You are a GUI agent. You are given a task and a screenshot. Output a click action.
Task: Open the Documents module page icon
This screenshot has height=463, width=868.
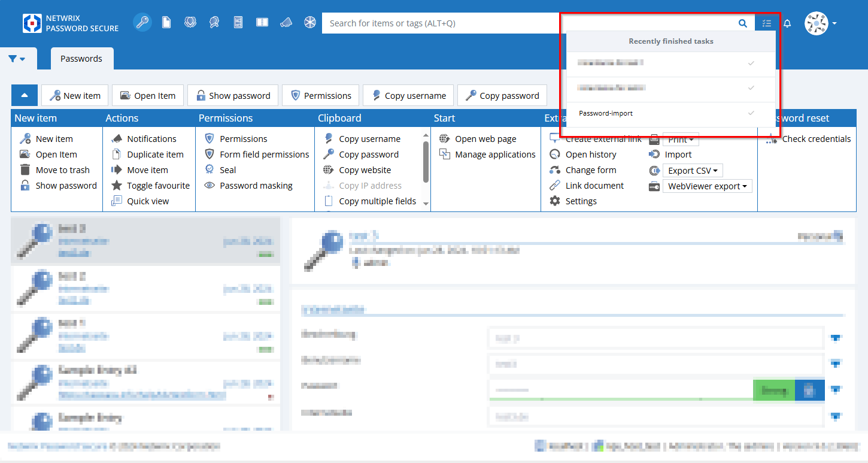(166, 23)
